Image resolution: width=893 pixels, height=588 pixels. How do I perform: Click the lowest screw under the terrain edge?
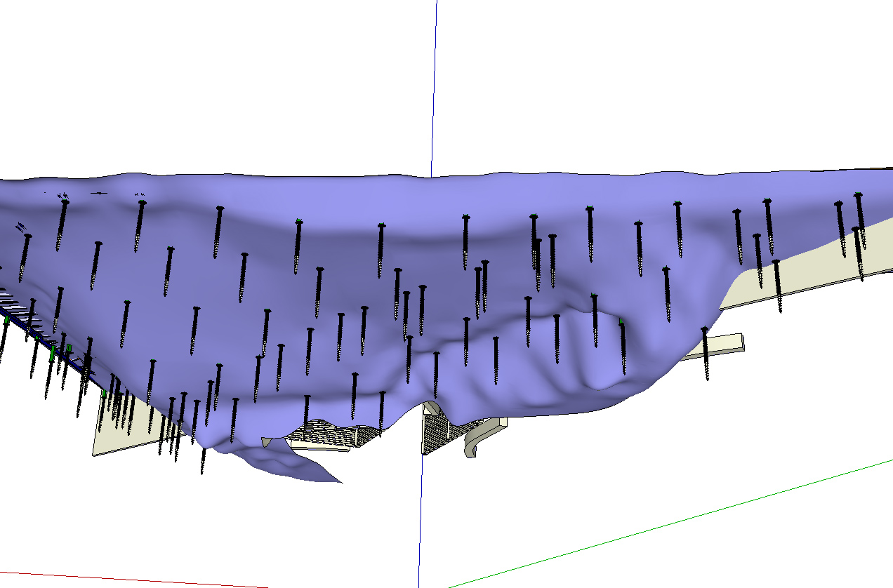pyautogui.click(x=204, y=460)
